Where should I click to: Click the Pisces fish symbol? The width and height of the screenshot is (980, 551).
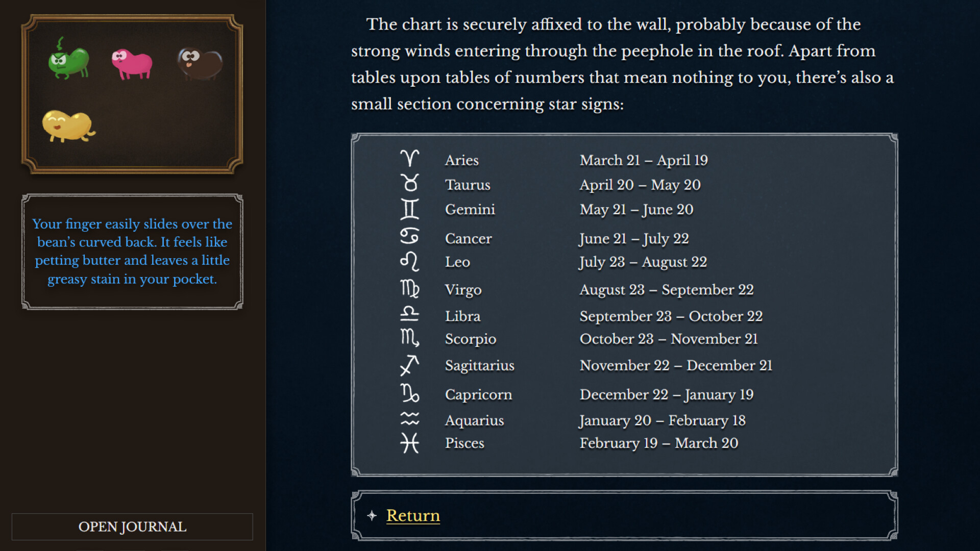(409, 443)
